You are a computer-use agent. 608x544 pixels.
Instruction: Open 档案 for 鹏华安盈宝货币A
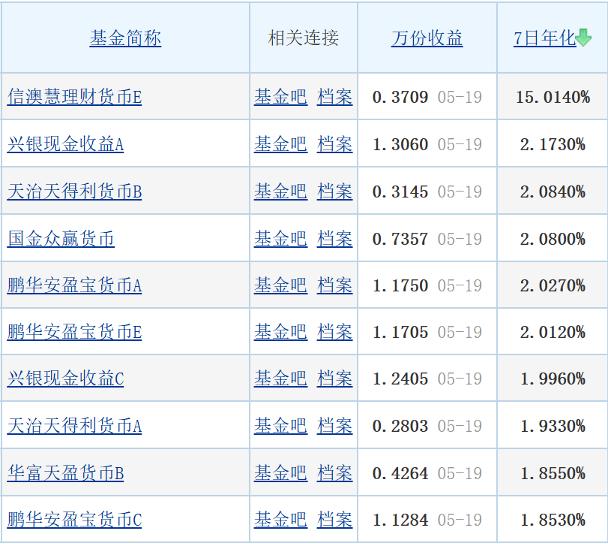click(x=335, y=285)
